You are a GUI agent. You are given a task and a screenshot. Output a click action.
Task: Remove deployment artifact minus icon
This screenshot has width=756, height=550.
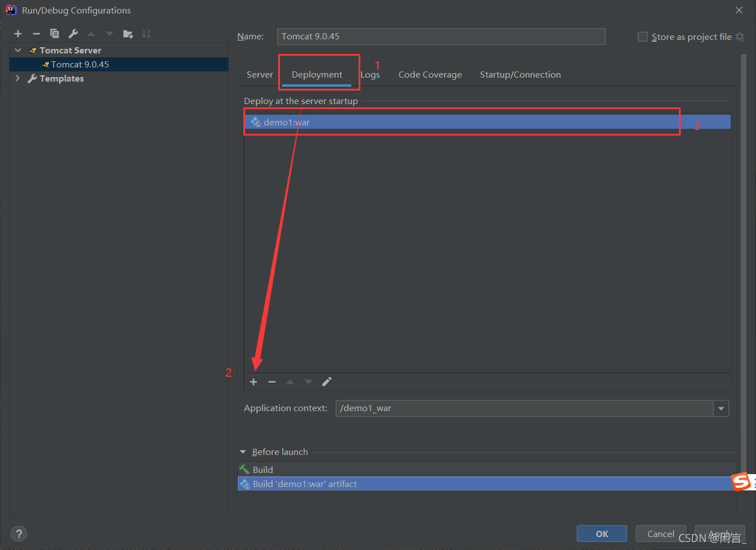point(272,382)
